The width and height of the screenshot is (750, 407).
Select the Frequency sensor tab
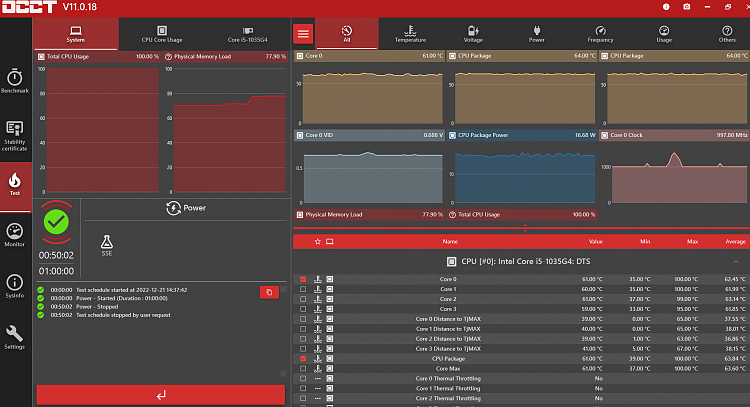[600, 34]
